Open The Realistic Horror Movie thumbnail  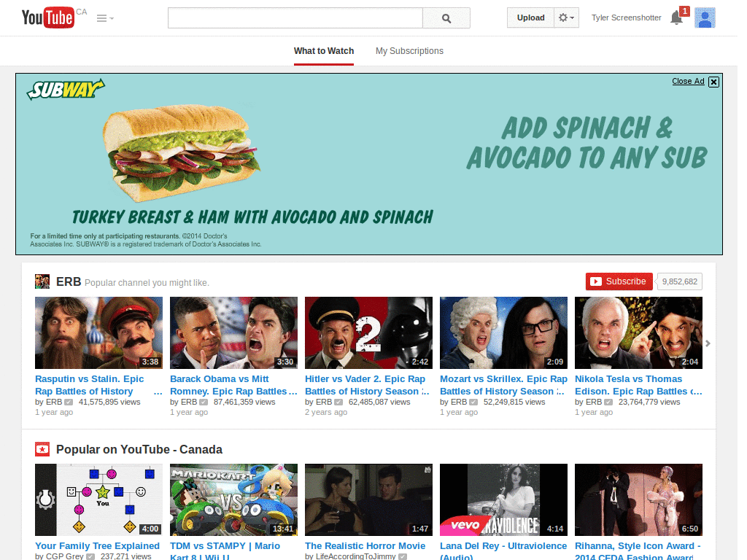coord(368,500)
